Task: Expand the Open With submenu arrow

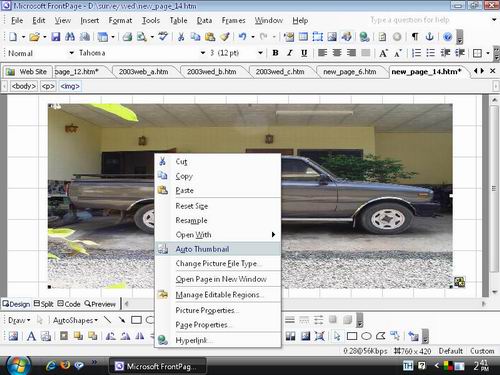Action: (273, 235)
